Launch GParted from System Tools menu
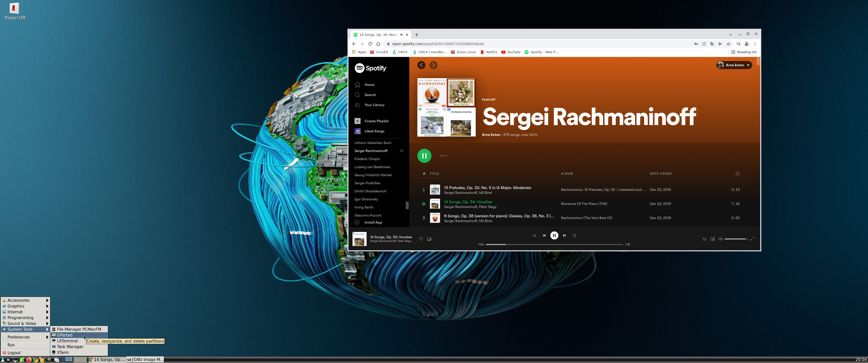The height and width of the screenshot is (363, 868). point(64,335)
